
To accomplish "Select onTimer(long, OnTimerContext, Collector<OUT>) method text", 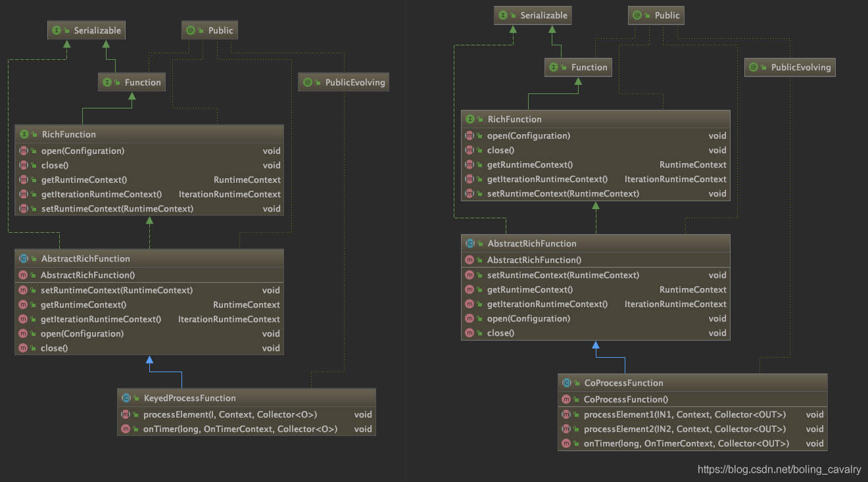I will (687, 443).
